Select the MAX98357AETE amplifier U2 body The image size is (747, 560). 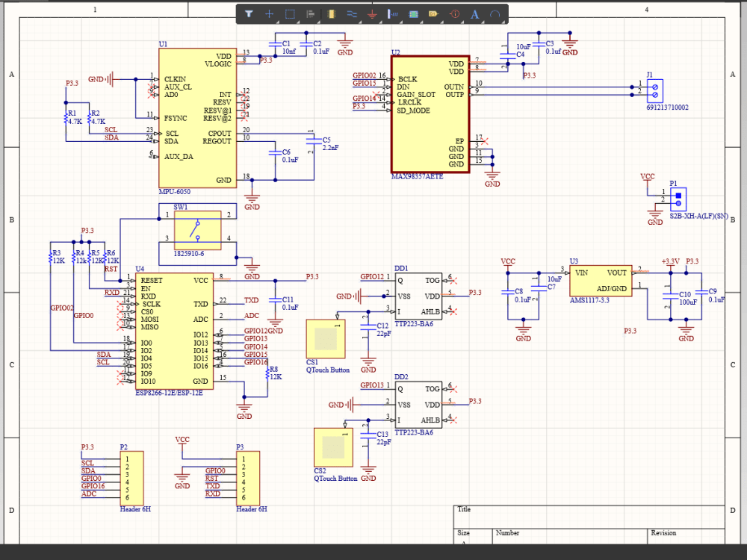tap(430, 113)
